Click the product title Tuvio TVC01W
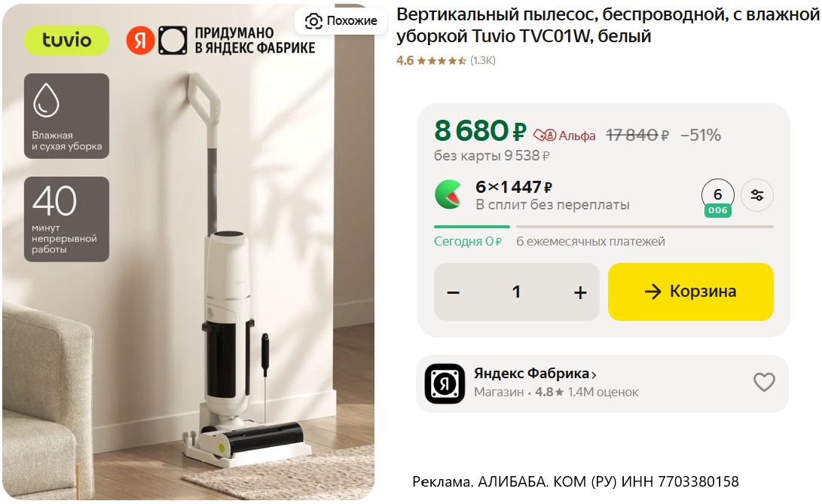822x504 pixels. 607,25
